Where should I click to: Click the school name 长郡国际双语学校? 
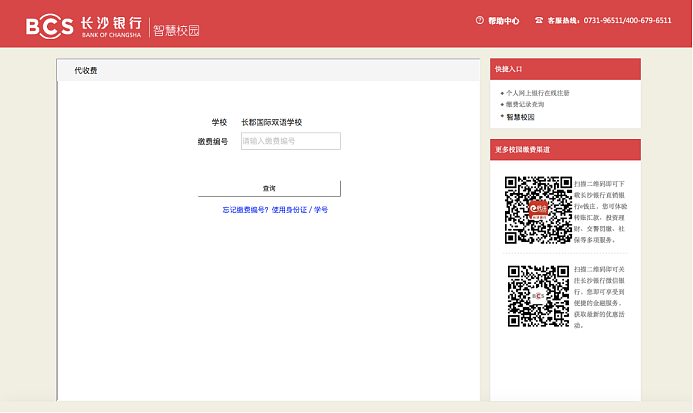pos(271,122)
